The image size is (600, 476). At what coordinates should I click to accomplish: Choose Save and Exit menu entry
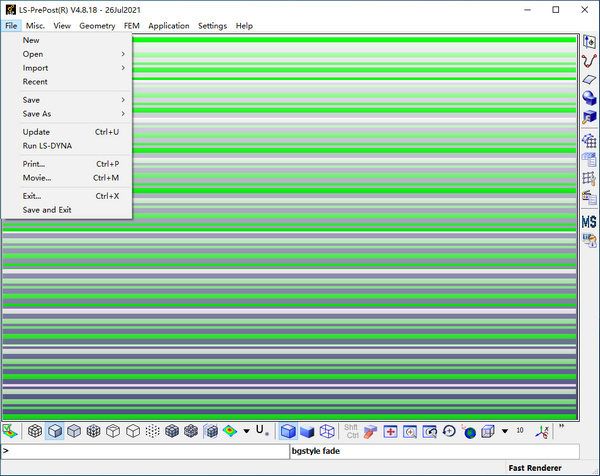76,210
